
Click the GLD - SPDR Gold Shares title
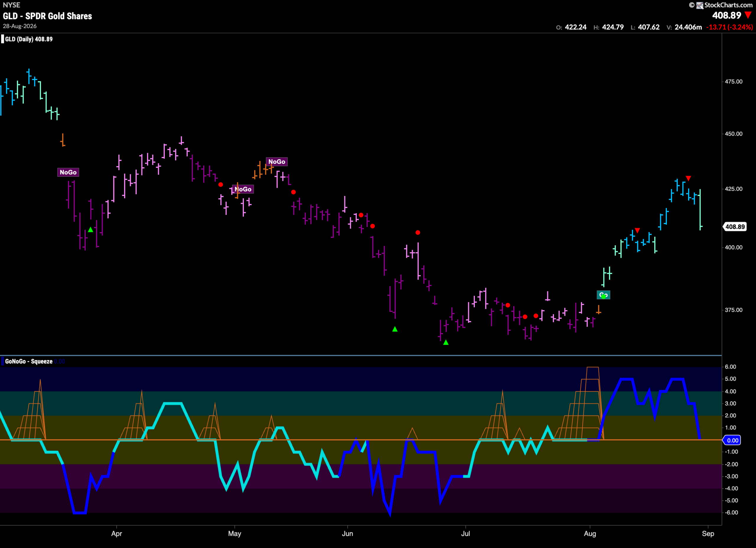tap(47, 16)
